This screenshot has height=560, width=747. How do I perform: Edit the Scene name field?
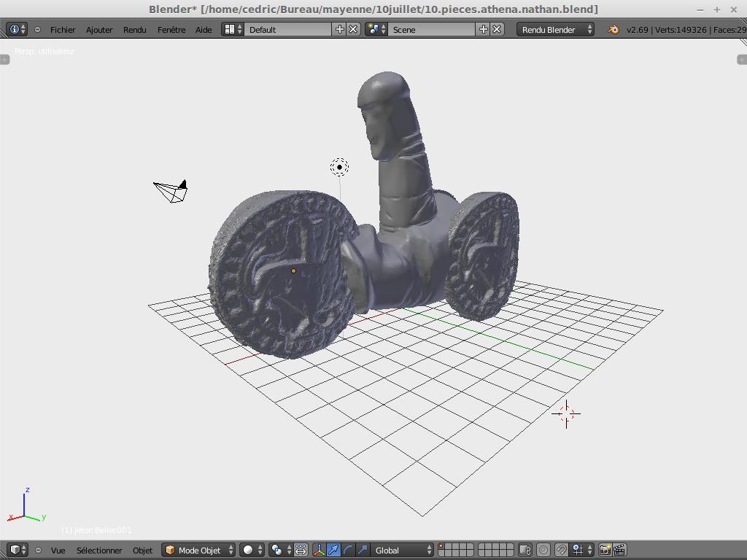click(x=432, y=30)
